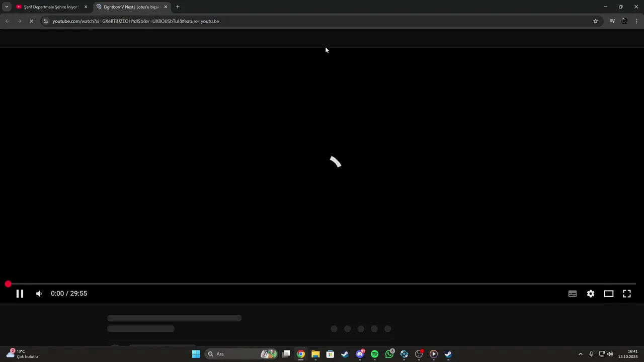Screen dimensions: 644x362
Task: Bookmark this page with the star
Action: [596, 21]
